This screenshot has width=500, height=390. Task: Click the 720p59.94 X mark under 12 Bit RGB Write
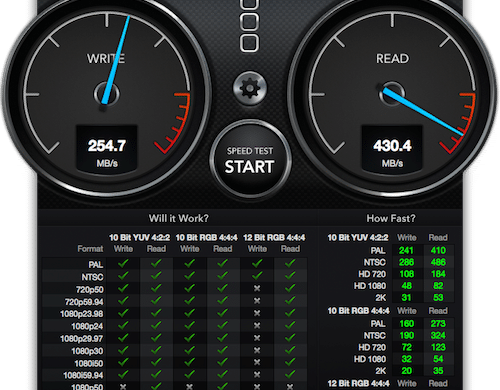(x=257, y=301)
